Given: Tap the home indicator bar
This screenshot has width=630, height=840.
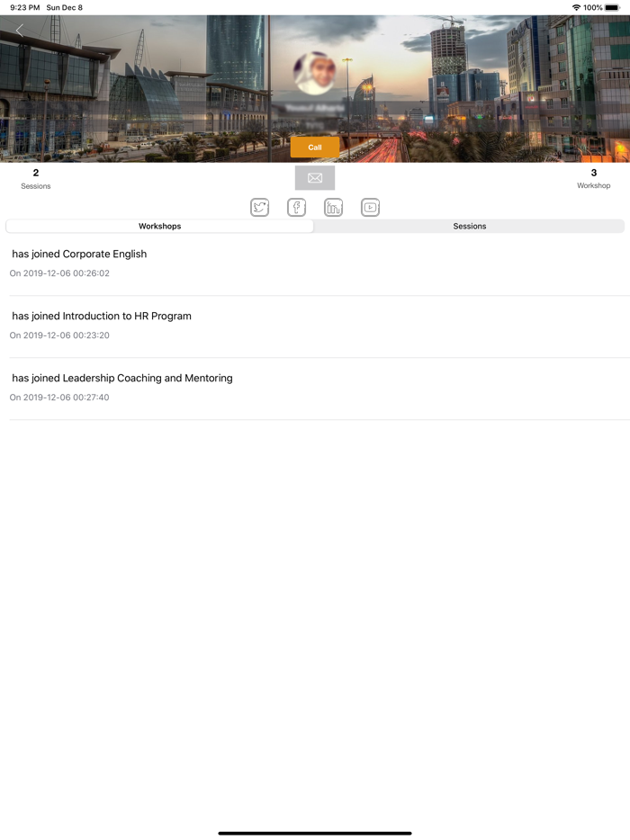Looking at the screenshot, I should point(315,833).
